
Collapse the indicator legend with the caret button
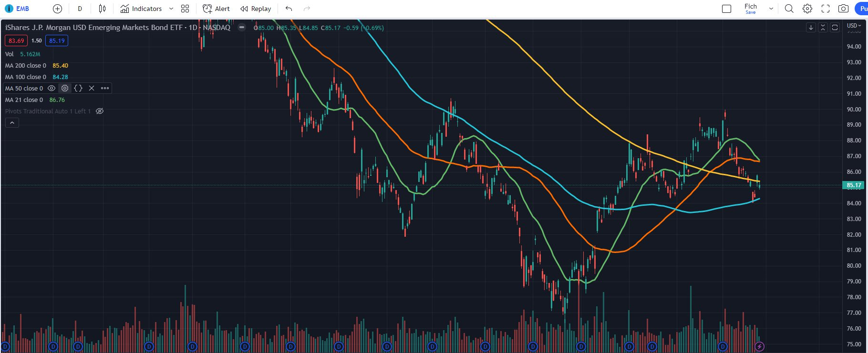12,122
